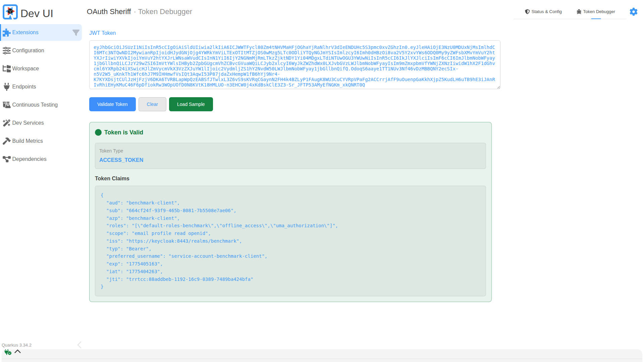Click the Extensions puzzle icon

(x=6, y=33)
